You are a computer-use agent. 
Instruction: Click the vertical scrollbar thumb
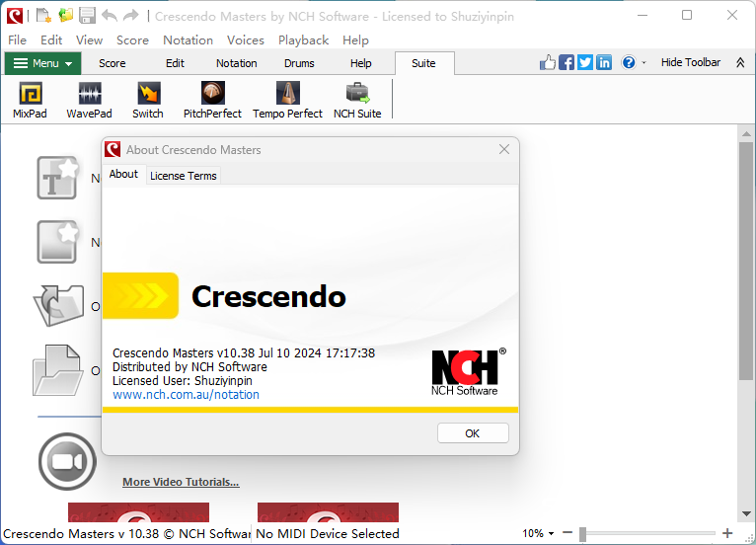click(x=746, y=261)
